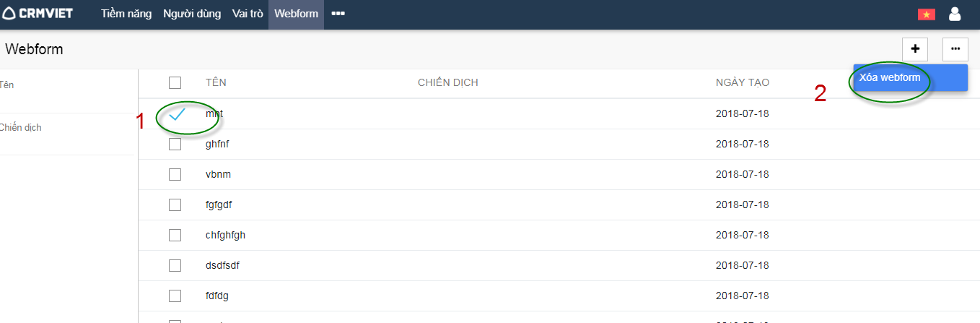This screenshot has width=980, height=323.
Task: Click the plus add webform button
Action: tap(915, 49)
